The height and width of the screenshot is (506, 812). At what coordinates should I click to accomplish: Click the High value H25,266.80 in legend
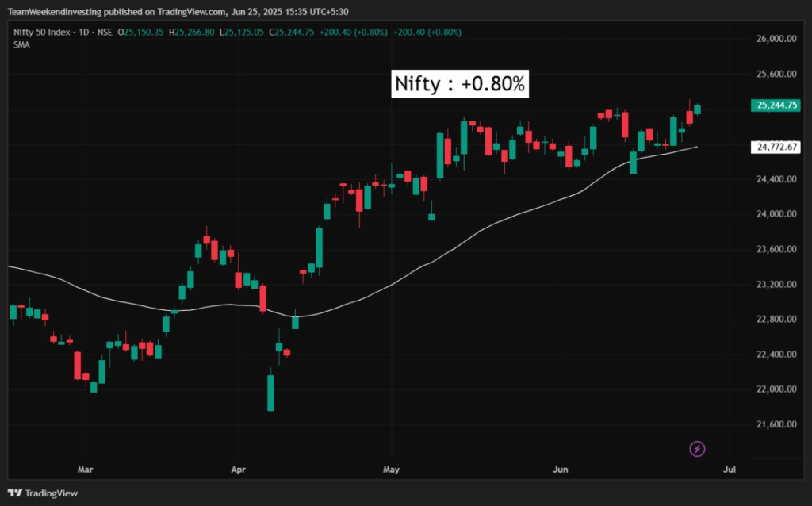click(194, 33)
